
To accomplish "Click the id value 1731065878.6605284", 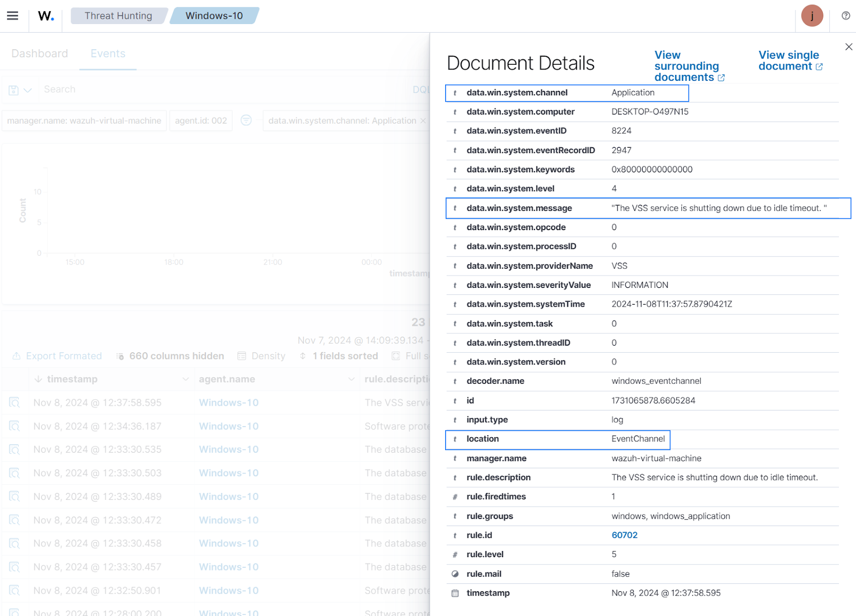I will click(x=653, y=400).
